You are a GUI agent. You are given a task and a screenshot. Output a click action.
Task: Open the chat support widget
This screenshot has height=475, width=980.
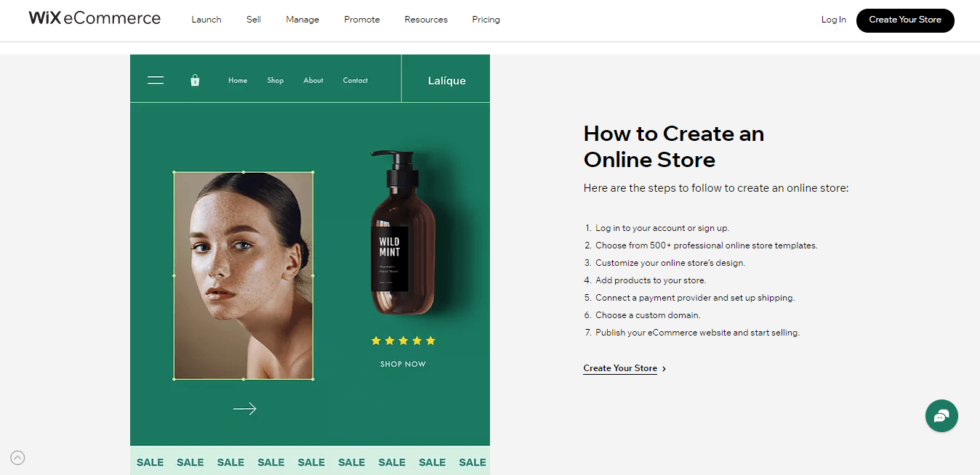tap(941, 415)
